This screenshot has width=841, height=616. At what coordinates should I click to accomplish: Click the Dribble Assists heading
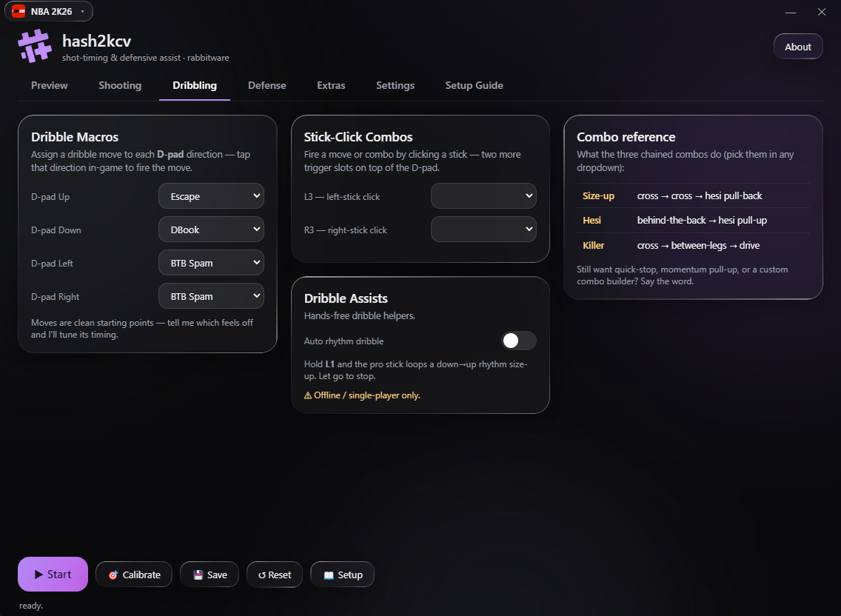click(x=346, y=298)
